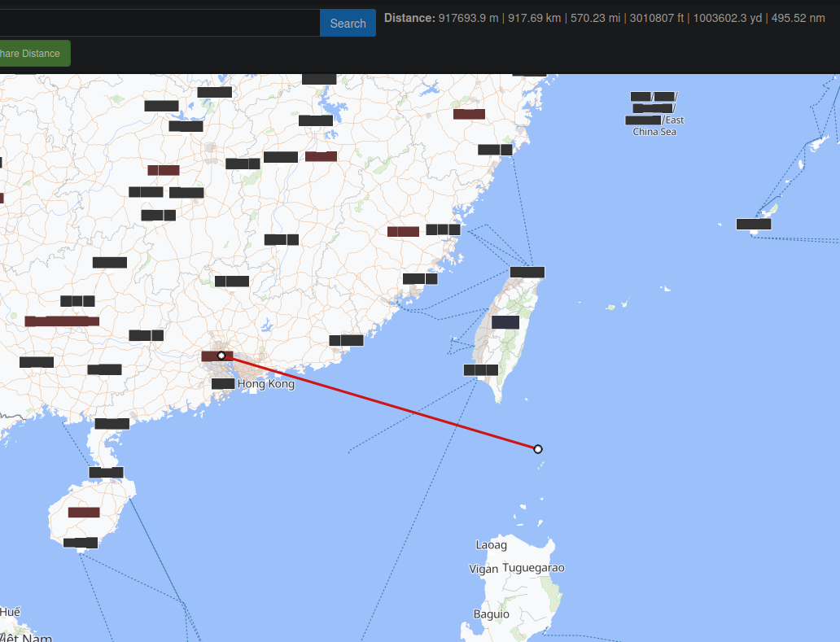Click the Tuguegarao city label
Image resolution: width=840 pixels, height=642 pixels.
(534, 568)
